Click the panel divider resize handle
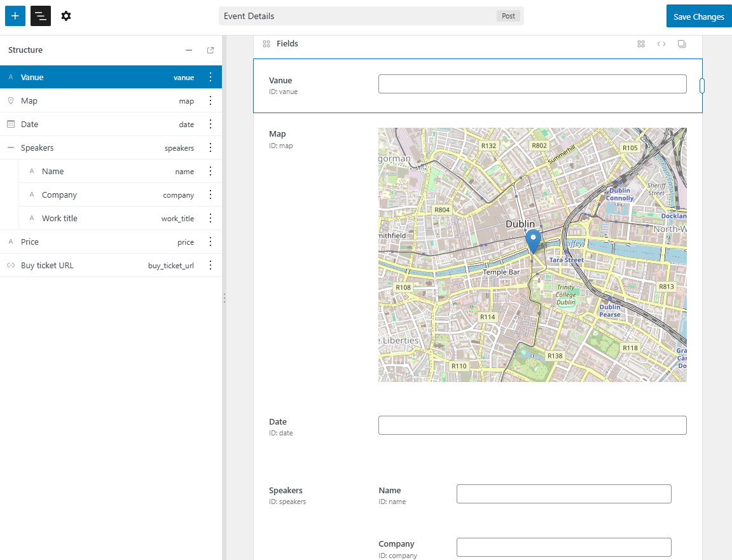 click(224, 297)
